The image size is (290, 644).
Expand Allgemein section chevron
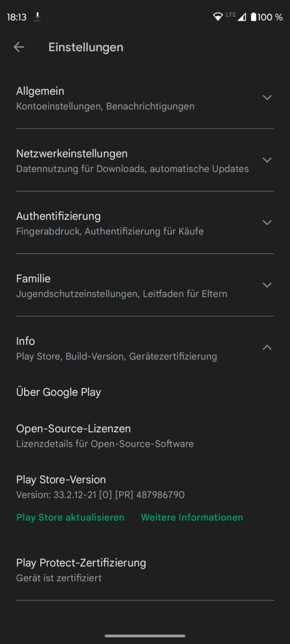point(267,98)
